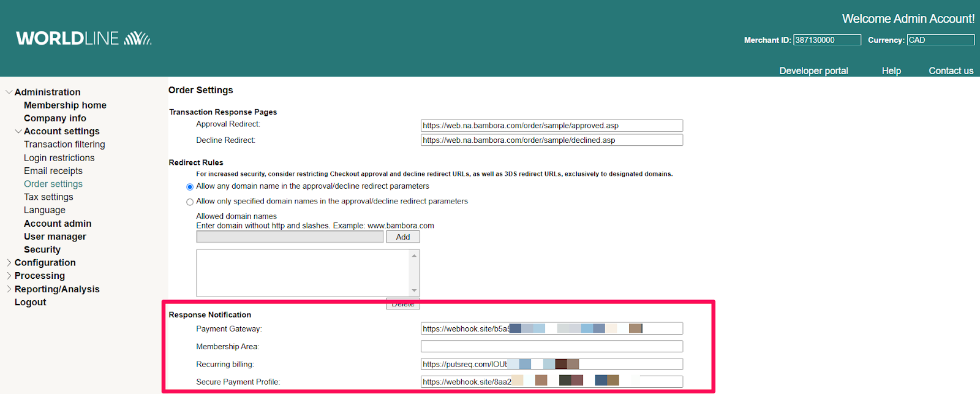Click the Redirect Rules heading

point(196,162)
